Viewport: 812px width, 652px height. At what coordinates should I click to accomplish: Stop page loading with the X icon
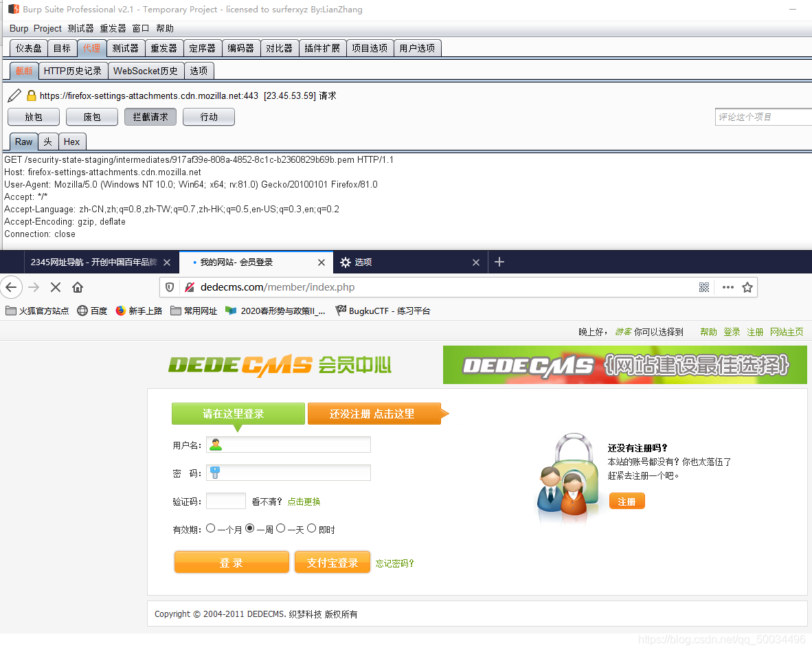56,287
